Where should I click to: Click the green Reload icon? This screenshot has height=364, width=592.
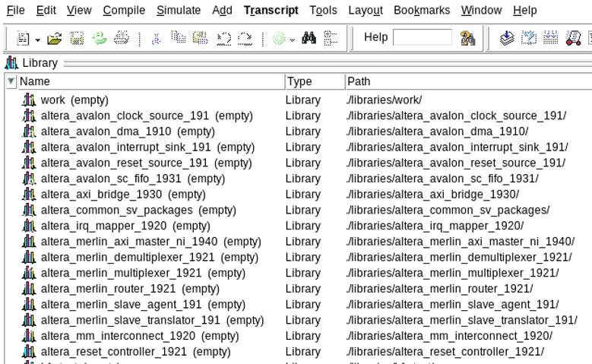pyautogui.click(x=100, y=38)
